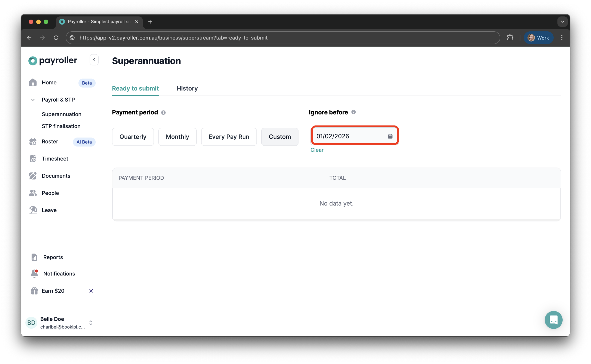
Task: Open the chat support bubble
Action: click(x=553, y=320)
